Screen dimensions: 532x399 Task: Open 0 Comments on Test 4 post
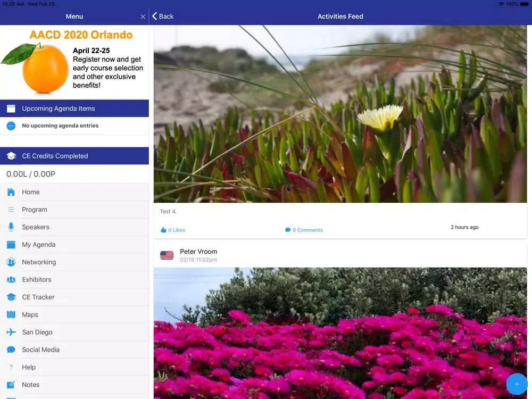(x=304, y=230)
